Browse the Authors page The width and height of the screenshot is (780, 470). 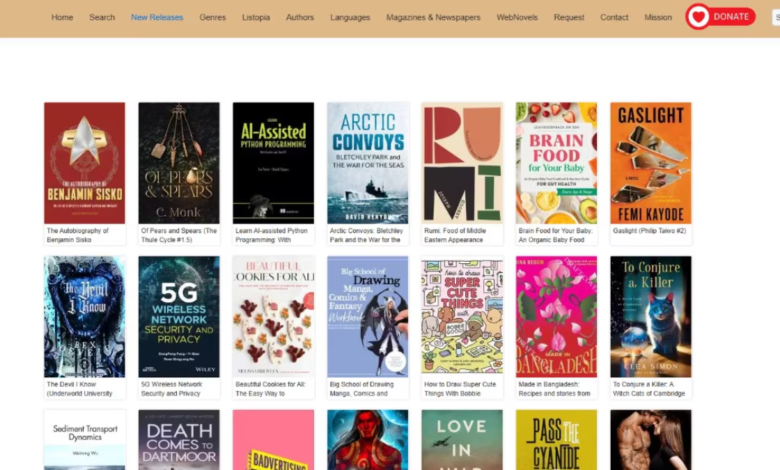pos(300,17)
